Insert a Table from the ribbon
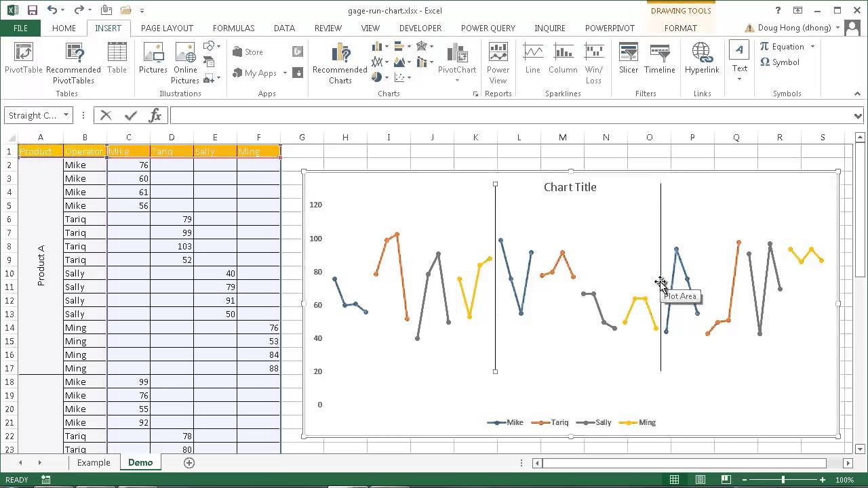The width and height of the screenshot is (868, 488). (x=117, y=58)
